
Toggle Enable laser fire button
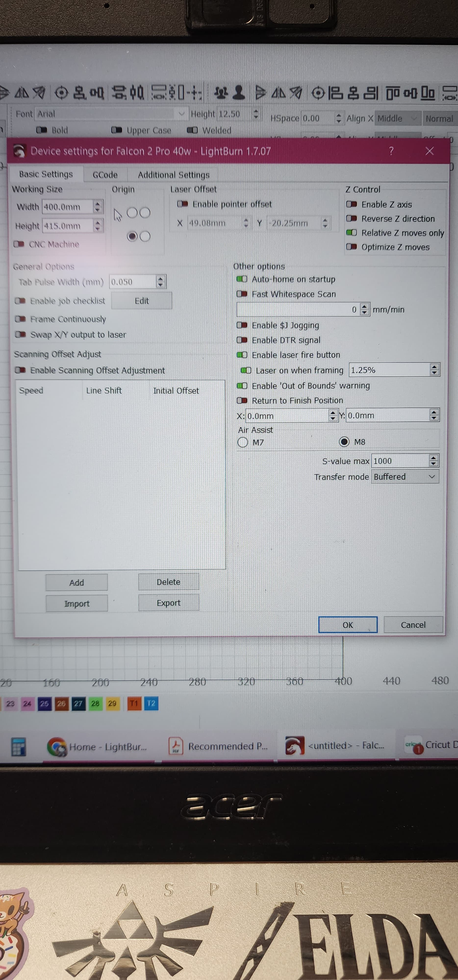pyautogui.click(x=242, y=355)
